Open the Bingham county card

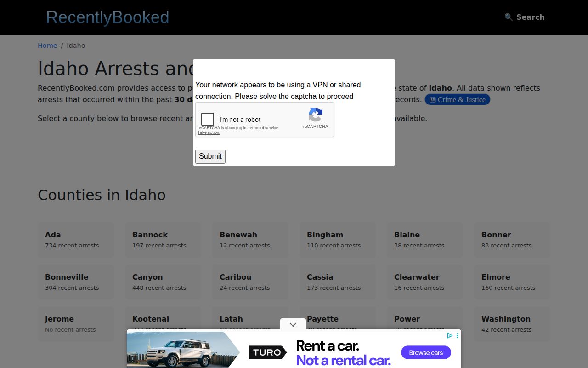(x=338, y=240)
